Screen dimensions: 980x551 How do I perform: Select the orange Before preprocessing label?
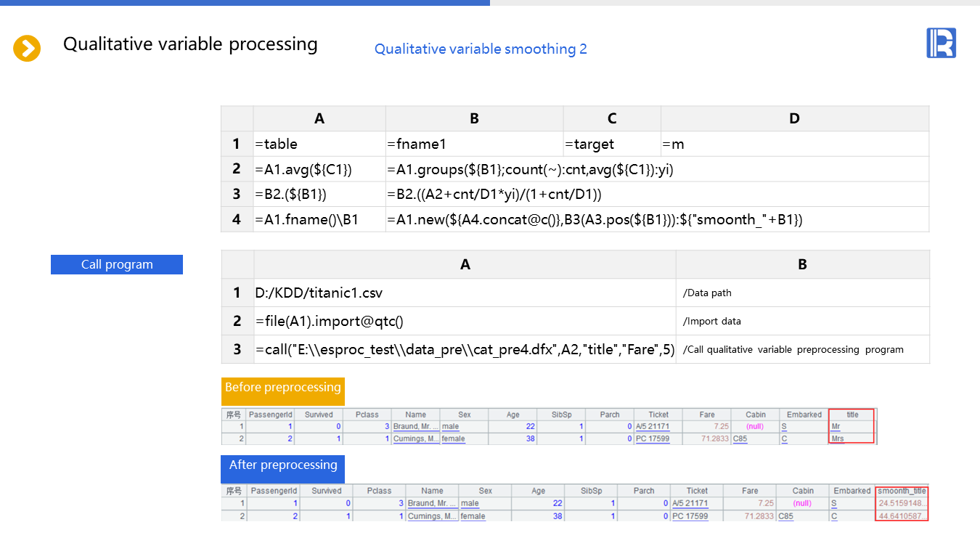(x=282, y=388)
